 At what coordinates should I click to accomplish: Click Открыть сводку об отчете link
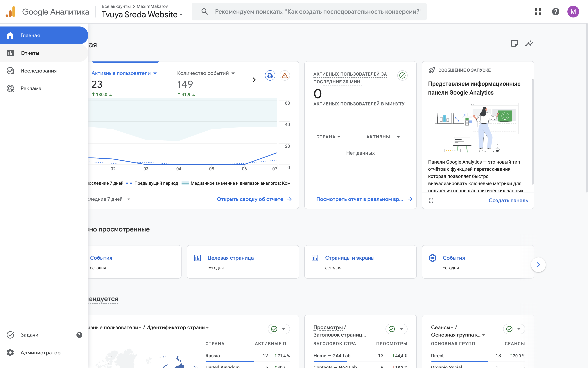[x=254, y=199]
